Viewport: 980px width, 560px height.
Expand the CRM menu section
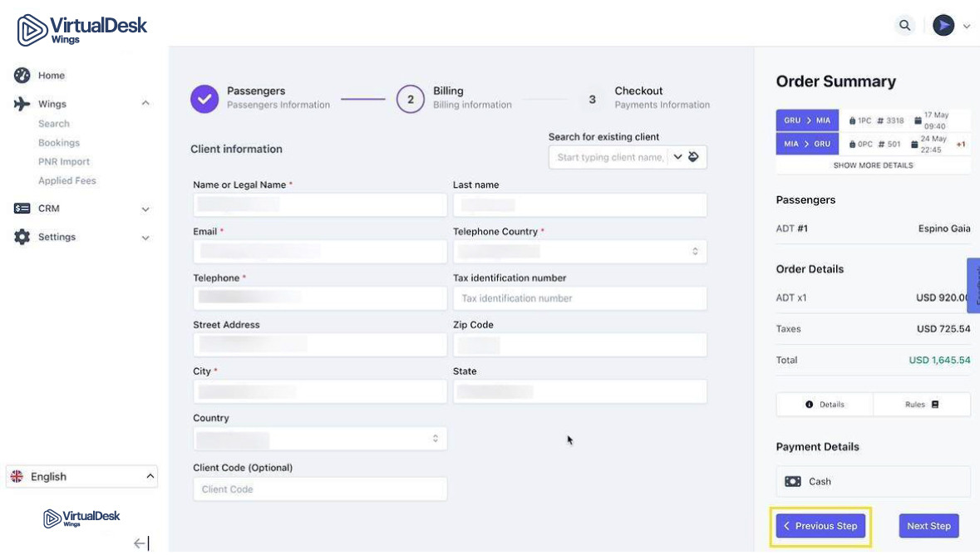[x=145, y=209]
